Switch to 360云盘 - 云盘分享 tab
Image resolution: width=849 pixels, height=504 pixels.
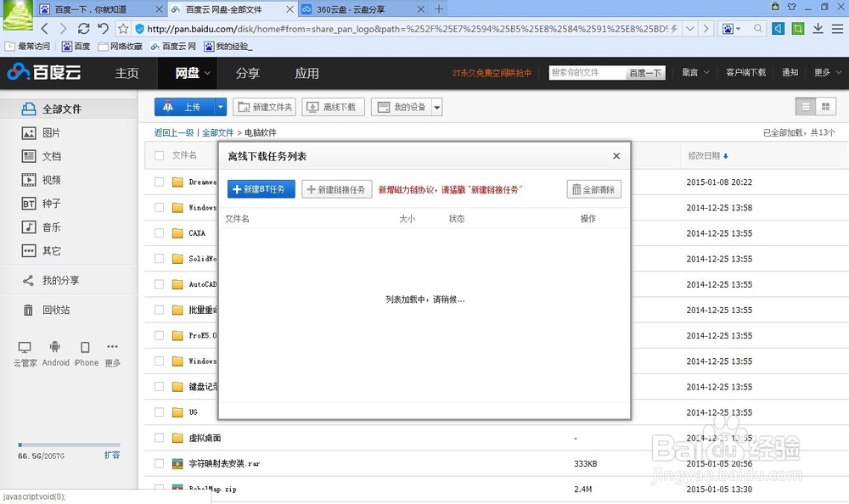pyautogui.click(x=363, y=9)
